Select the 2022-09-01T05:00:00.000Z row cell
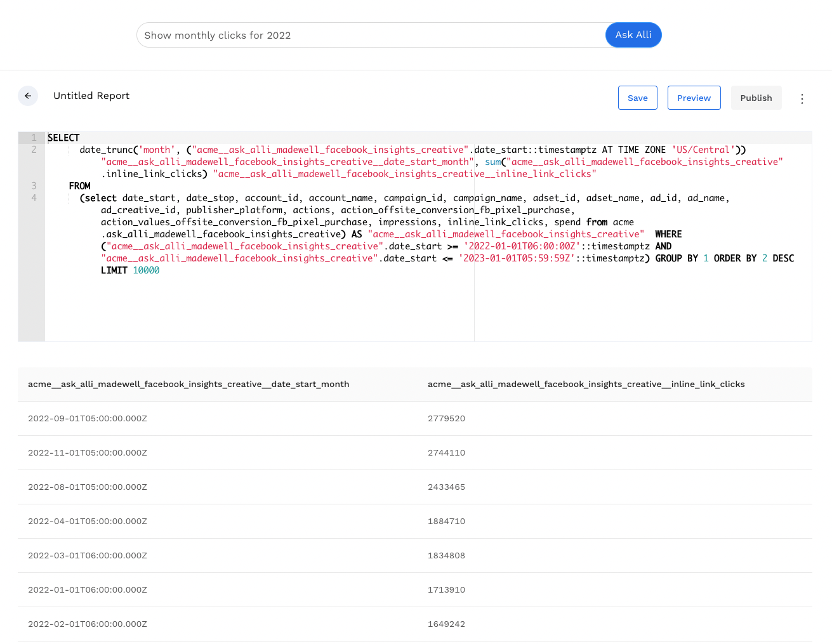This screenshot has width=832, height=644. point(88,419)
